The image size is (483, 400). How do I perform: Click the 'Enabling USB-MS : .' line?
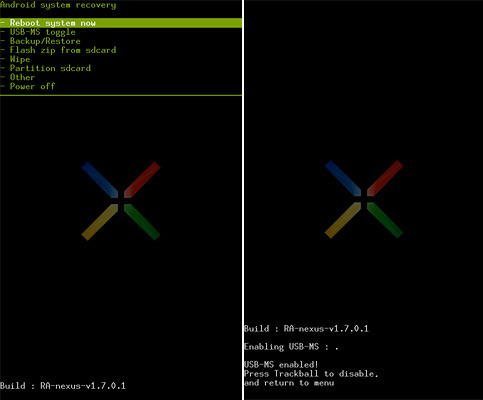click(291, 347)
